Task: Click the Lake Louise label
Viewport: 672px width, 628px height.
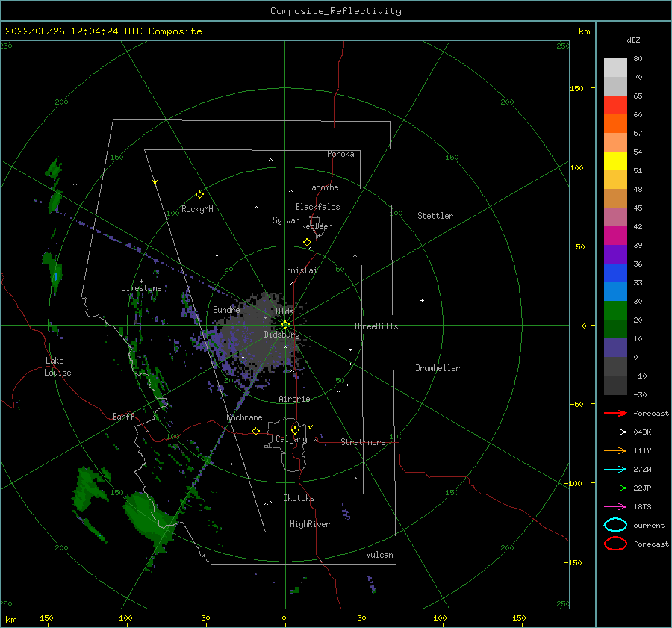Action: [x=57, y=367]
